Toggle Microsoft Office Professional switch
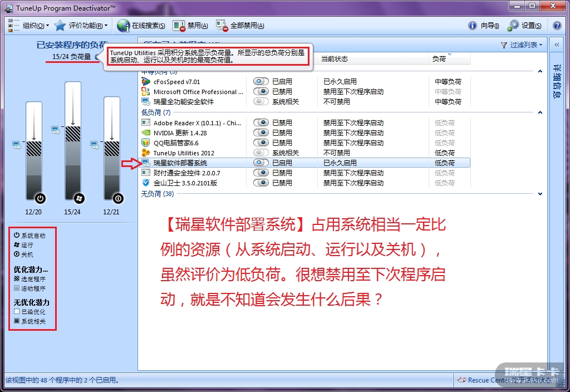Viewport: 570px width, 392px height. pyautogui.click(x=261, y=91)
